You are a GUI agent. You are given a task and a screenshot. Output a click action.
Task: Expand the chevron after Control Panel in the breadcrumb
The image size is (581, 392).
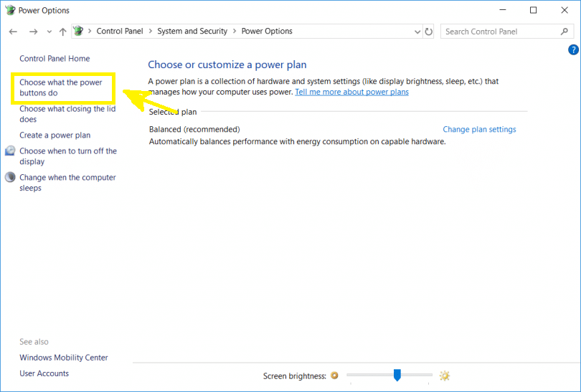point(151,32)
